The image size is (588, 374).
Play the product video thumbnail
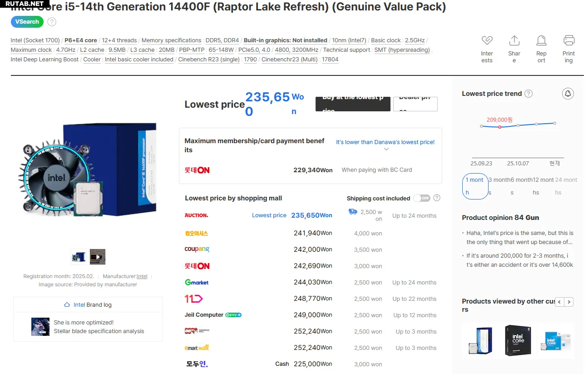[98, 257]
